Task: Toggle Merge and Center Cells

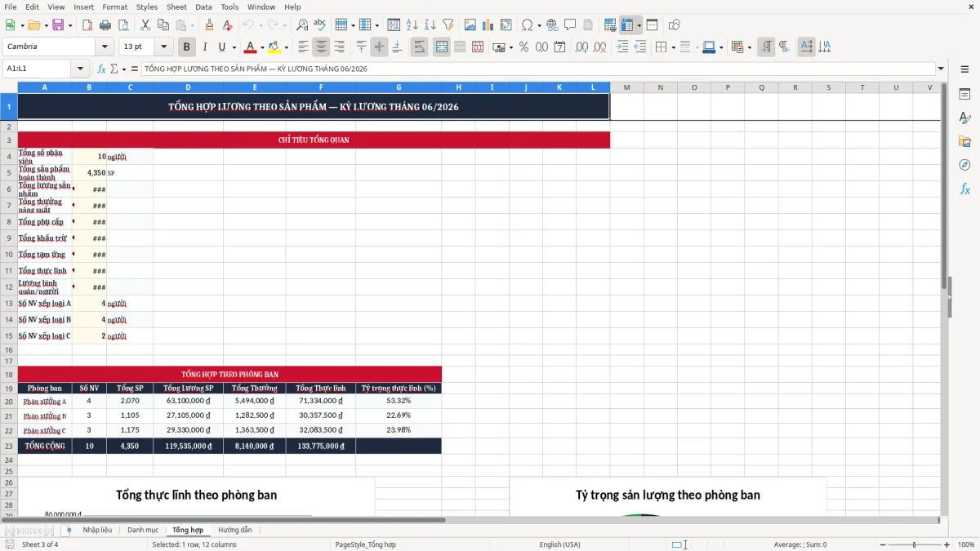Action: [x=442, y=47]
